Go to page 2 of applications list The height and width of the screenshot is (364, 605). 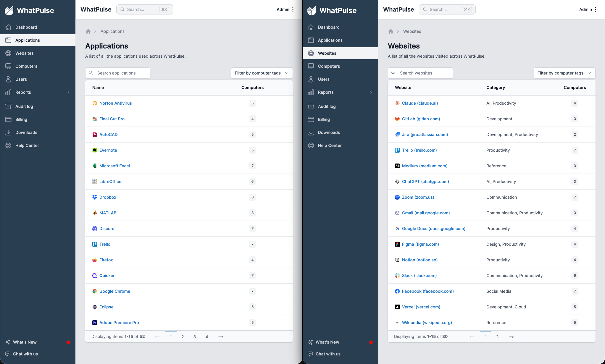coord(183,337)
